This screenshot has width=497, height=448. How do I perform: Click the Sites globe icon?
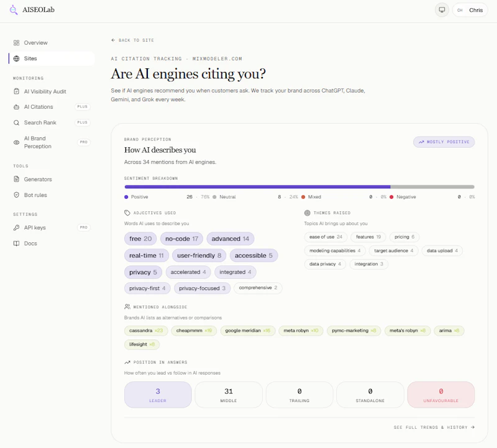pos(17,58)
